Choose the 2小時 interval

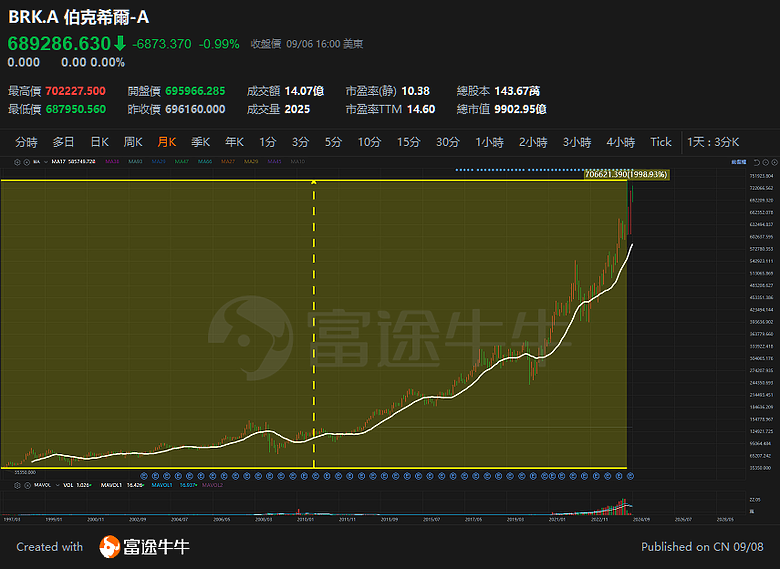(x=533, y=142)
